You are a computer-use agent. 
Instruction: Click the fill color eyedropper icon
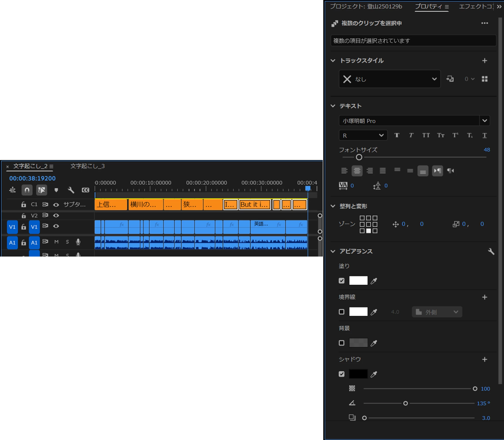[x=374, y=281]
